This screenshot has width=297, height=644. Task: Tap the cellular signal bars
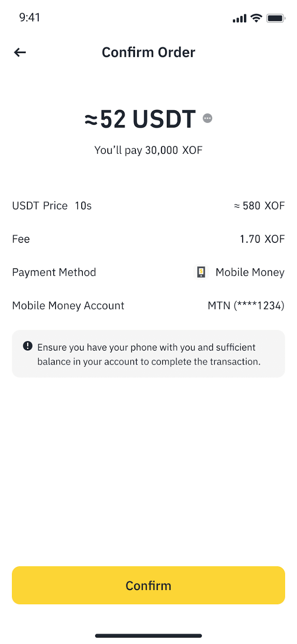pyautogui.click(x=240, y=18)
